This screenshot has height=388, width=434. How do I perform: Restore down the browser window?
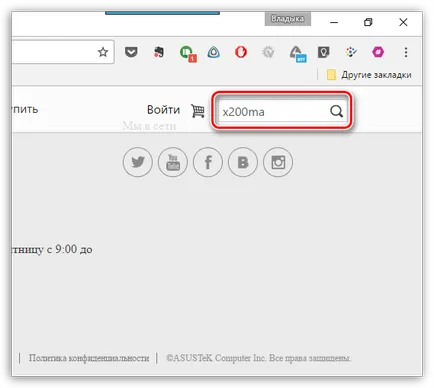pyautogui.click(x=368, y=22)
